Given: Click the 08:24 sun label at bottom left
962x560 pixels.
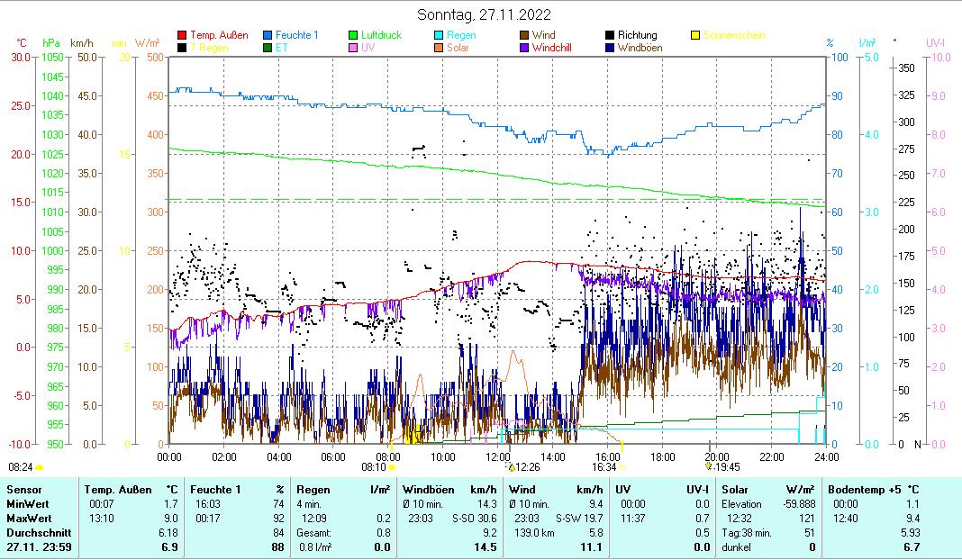Looking at the screenshot, I should (x=21, y=466).
